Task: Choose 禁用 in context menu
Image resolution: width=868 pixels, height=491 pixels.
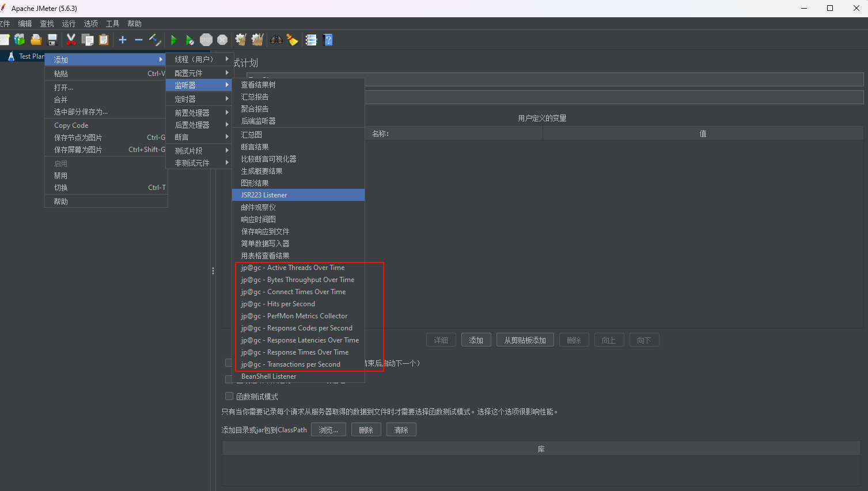Action: click(106, 176)
